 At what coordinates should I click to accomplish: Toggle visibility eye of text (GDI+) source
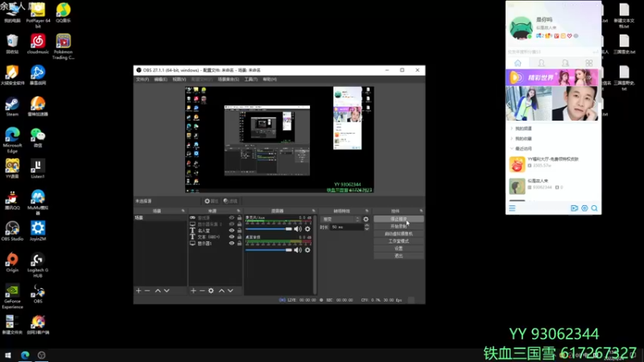232,237
